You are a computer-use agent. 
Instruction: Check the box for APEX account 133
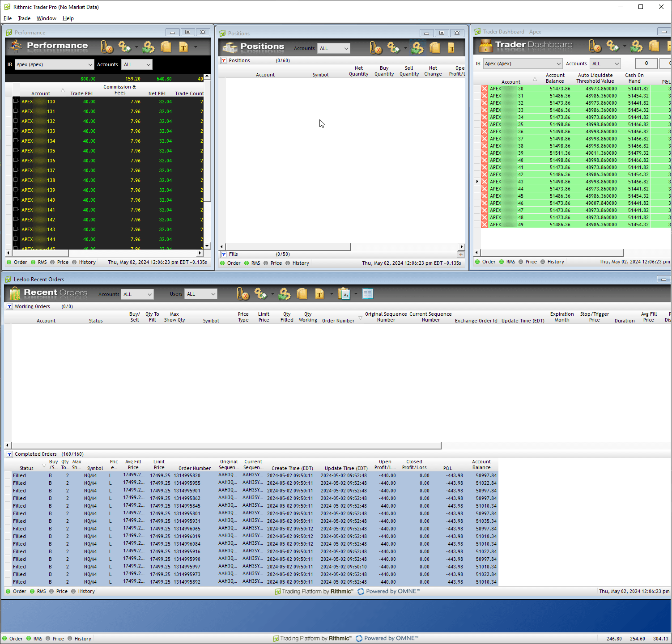click(x=16, y=131)
